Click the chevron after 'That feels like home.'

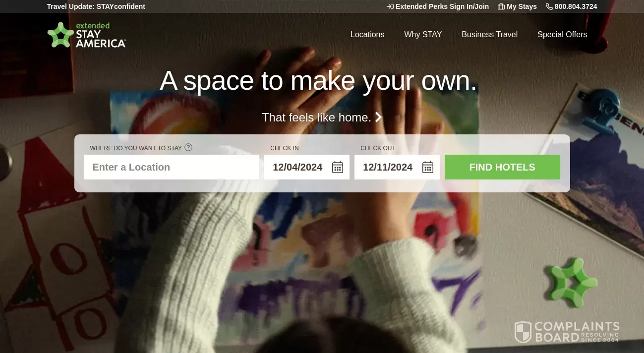378,117
